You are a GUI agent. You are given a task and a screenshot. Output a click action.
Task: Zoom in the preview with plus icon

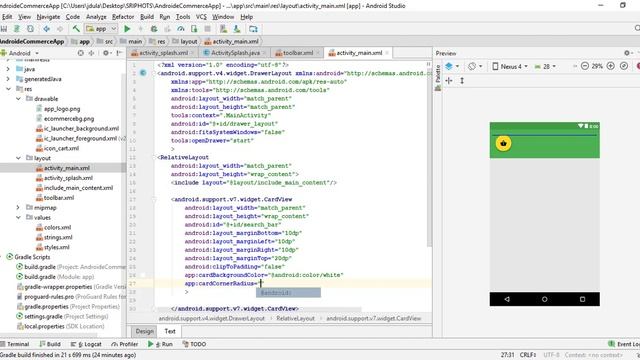pyautogui.click(x=611, y=66)
